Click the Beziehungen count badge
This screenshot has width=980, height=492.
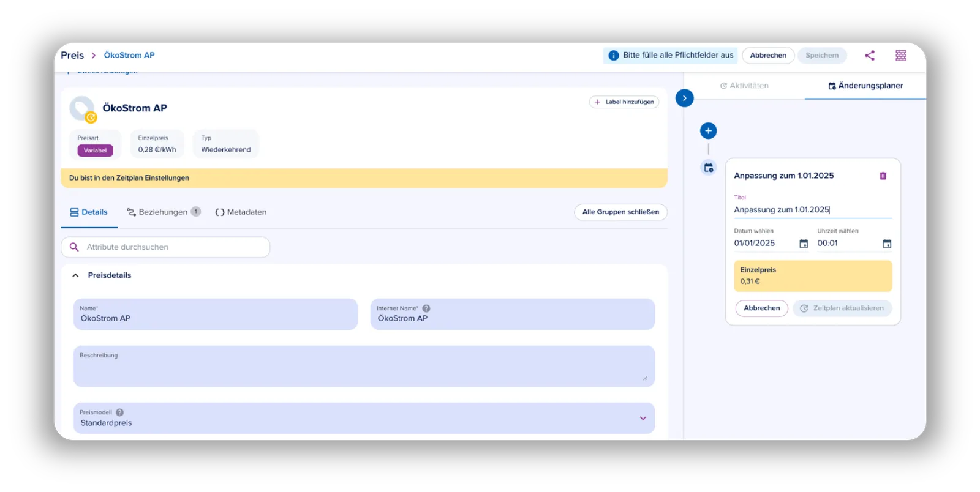click(196, 212)
